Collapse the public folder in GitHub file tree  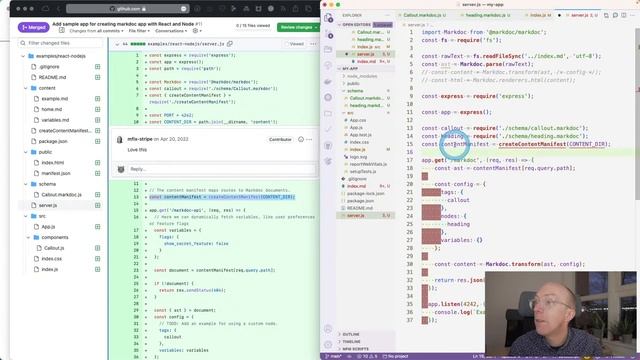coord(26,152)
